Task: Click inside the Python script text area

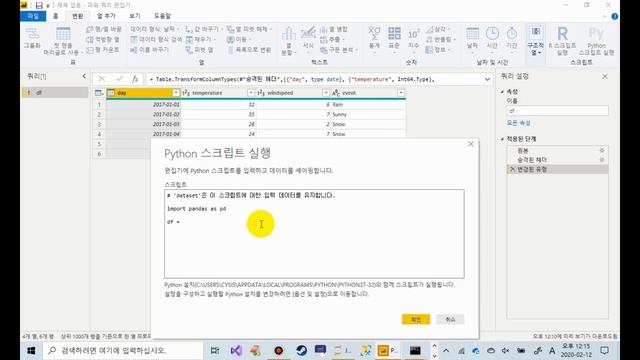Action: click(x=314, y=233)
